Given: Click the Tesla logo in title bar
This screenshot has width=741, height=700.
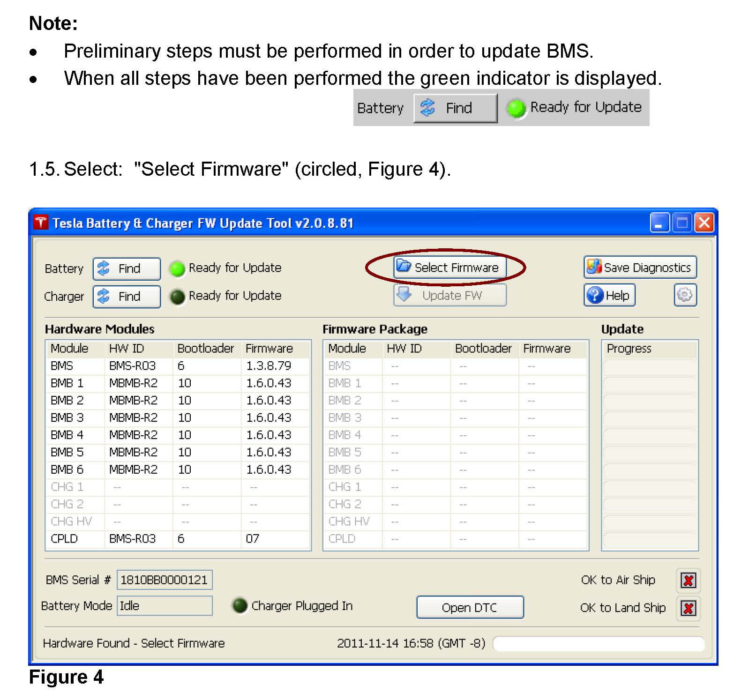Looking at the screenshot, I should pyautogui.click(x=41, y=223).
